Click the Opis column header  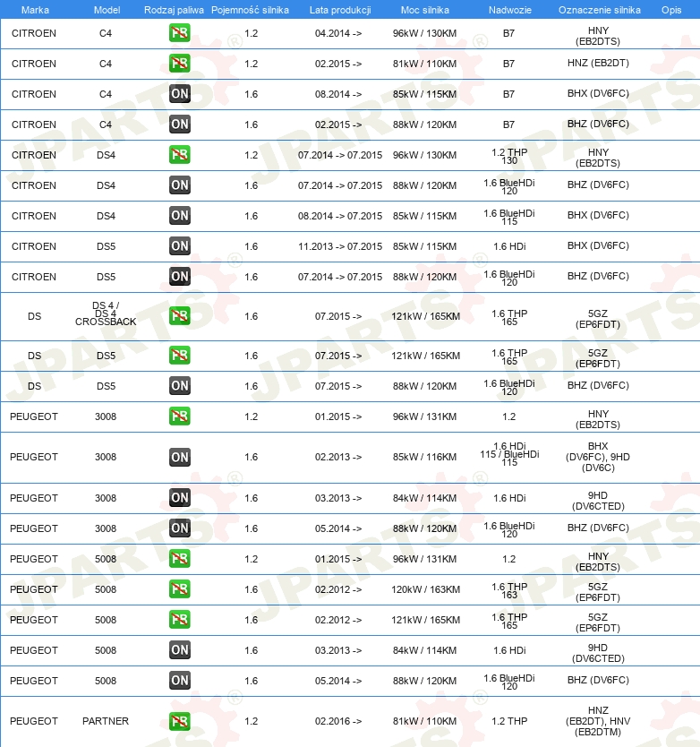[671, 10]
